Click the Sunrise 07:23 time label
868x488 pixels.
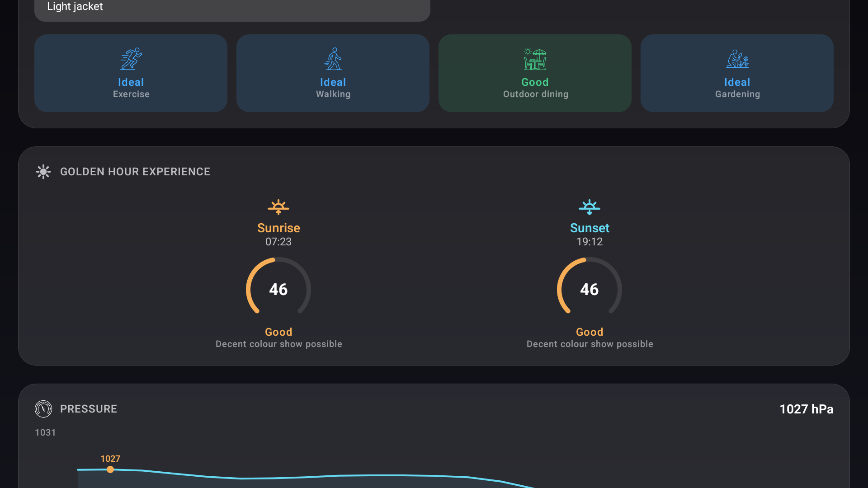click(278, 242)
